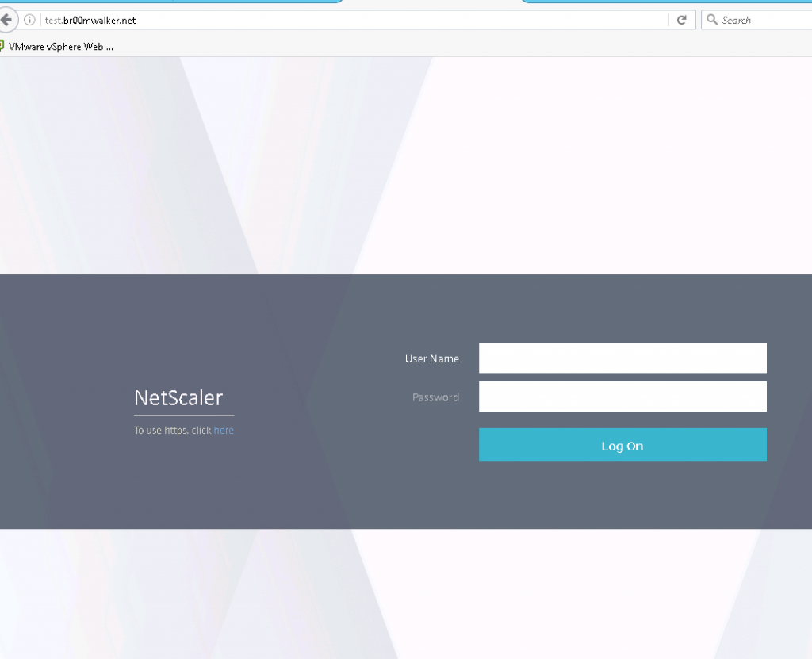Viewport: 812px width, 659px height.
Task: Click the browser back arrow button
Action: 6,20
